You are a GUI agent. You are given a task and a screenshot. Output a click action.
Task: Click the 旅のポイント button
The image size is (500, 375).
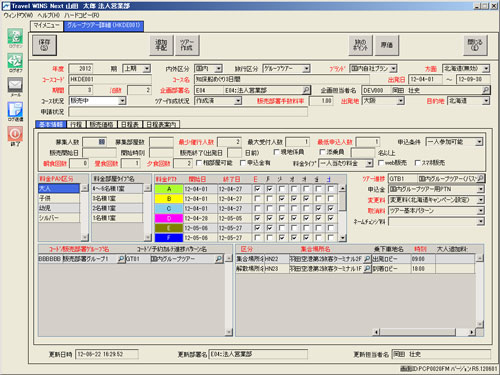(361, 45)
